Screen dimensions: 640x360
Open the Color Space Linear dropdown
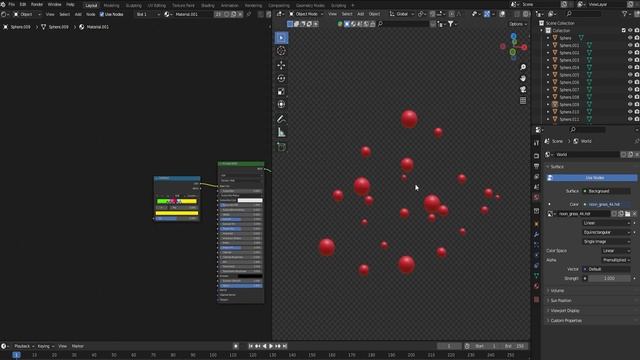tap(616, 251)
